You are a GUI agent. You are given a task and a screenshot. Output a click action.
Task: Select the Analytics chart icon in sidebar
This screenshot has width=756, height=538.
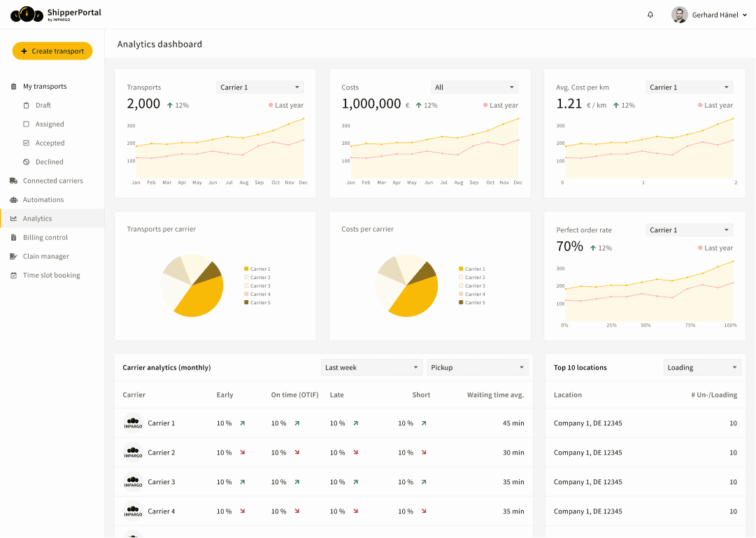coord(13,218)
